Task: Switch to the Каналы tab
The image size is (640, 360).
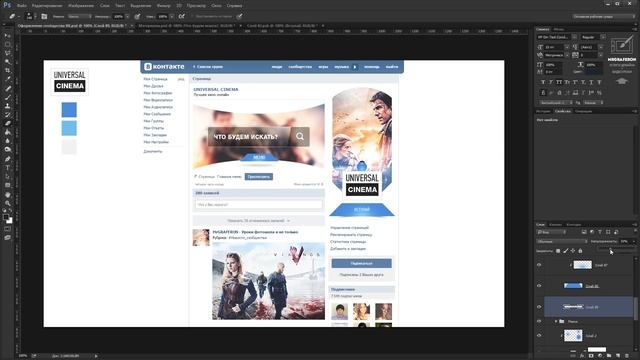Action: [x=555, y=224]
